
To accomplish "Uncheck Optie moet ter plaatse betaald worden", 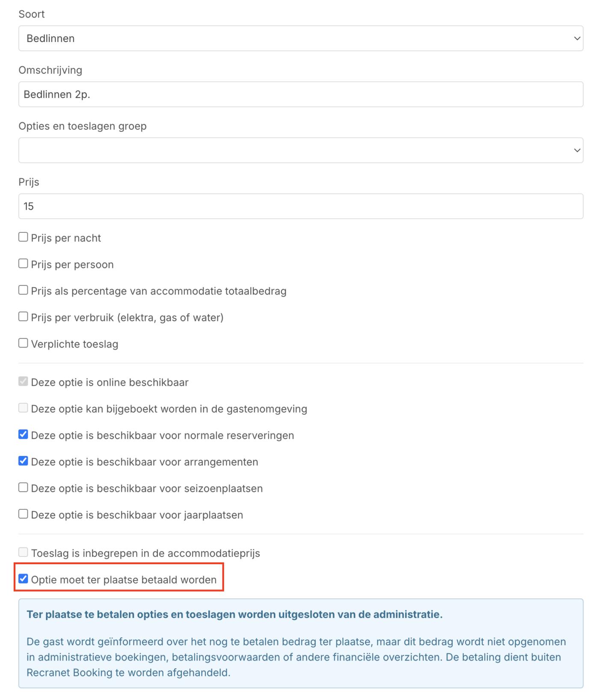I will pos(23,579).
